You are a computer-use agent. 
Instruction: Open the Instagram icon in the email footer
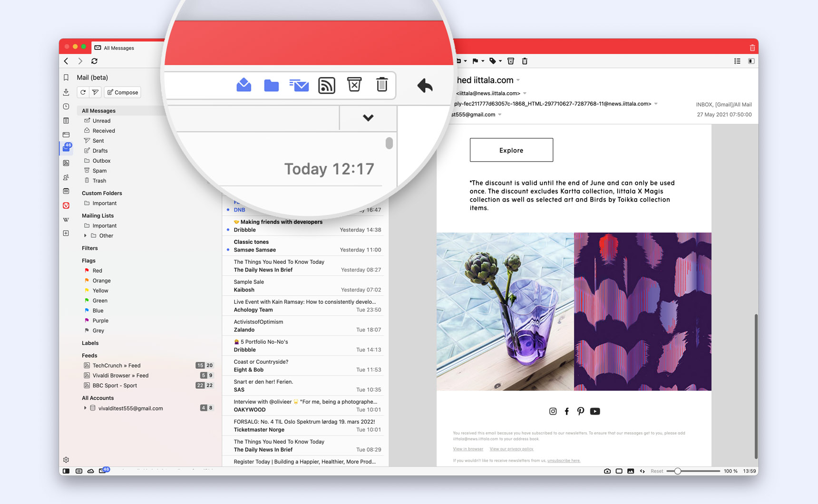553,411
